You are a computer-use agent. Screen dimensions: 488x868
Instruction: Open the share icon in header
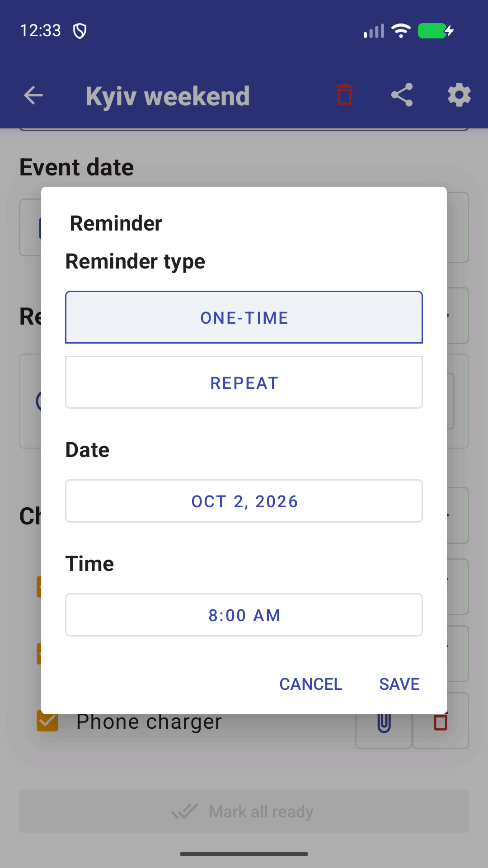pyautogui.click(x=402, y=95)
